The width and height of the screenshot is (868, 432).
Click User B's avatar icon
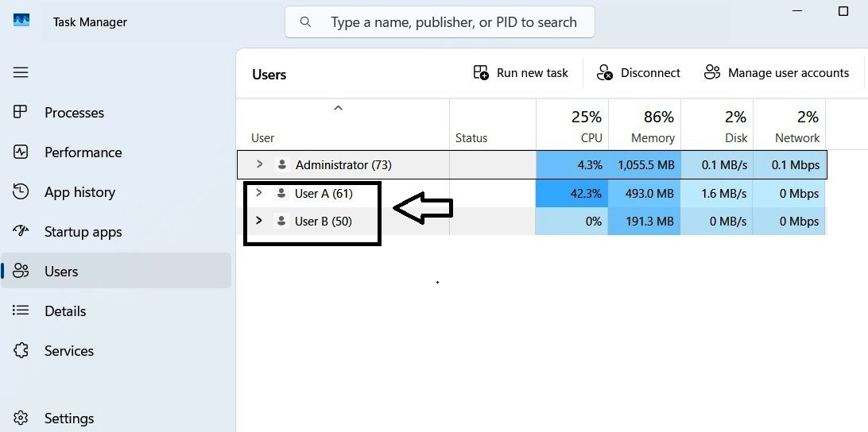click(x=281, y=222)
